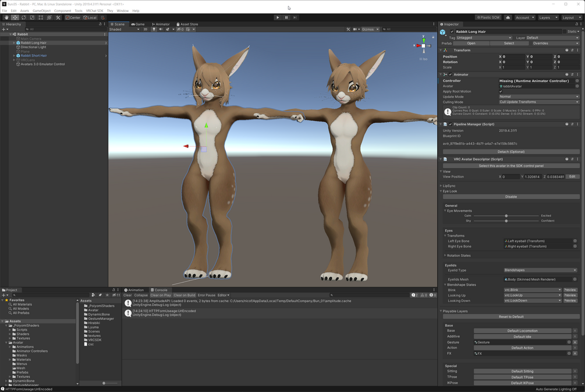Toggle 2D scene view mode

pyautogui.click(x=145, y=30)
